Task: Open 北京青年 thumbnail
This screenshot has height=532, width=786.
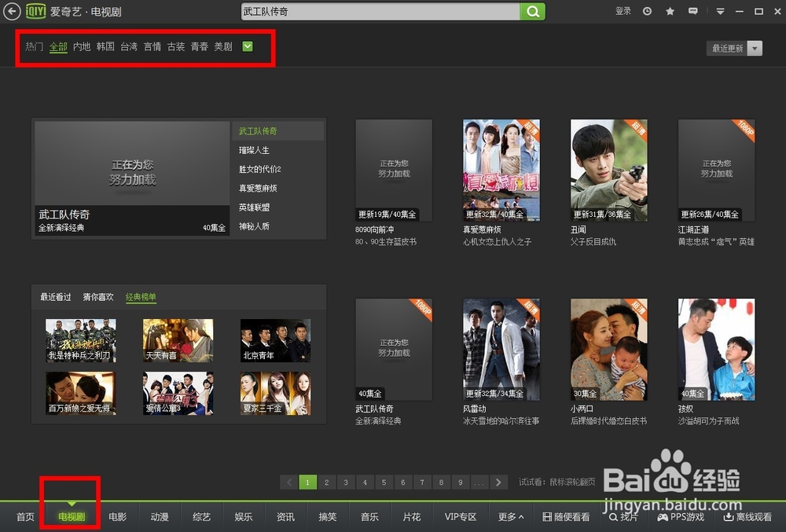Action: pos(275,340)
